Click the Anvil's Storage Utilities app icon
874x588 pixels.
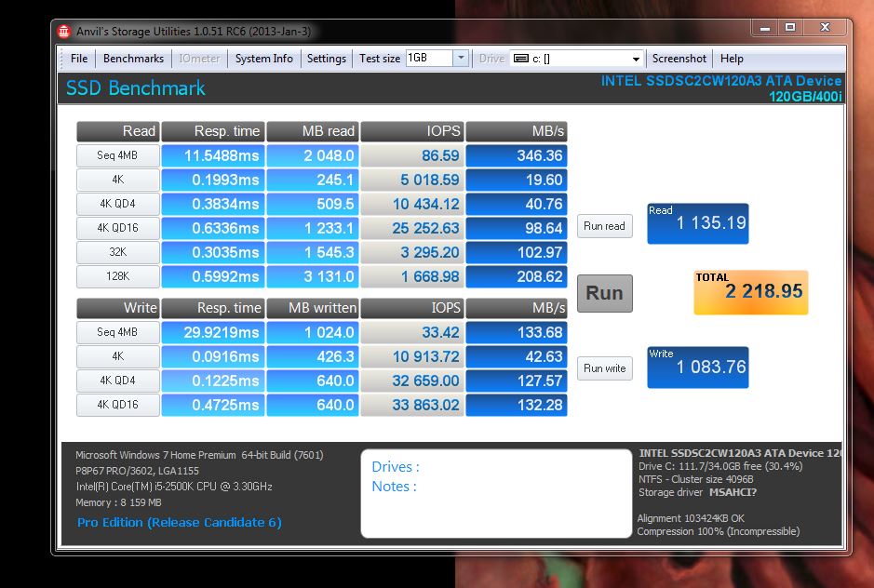(x=64, y=32)
